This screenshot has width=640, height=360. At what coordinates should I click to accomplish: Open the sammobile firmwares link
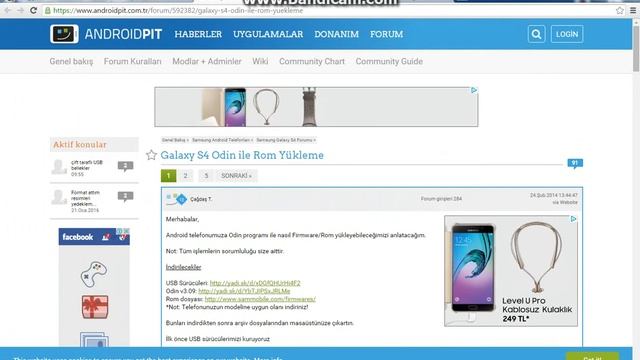tap(260, 299)
